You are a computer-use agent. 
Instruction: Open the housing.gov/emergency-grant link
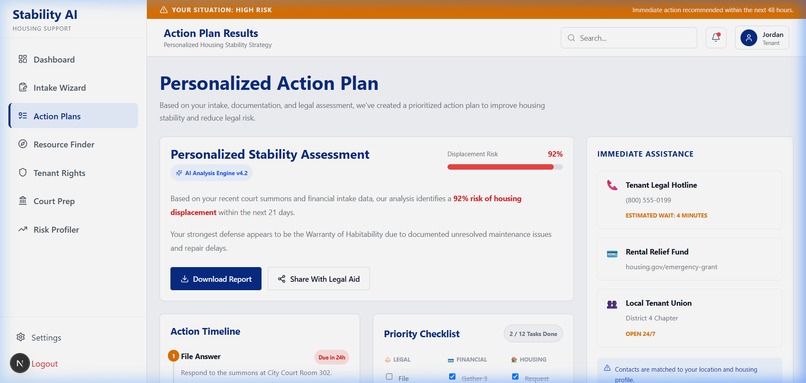tap(671, 267)
